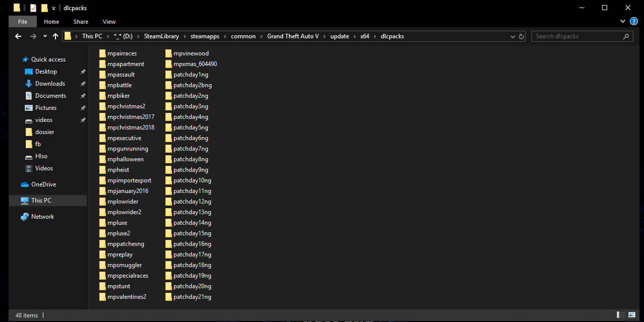
Task: Jump to Grand Theft Auto V in the address bar
Action: [x=293, y=36]
